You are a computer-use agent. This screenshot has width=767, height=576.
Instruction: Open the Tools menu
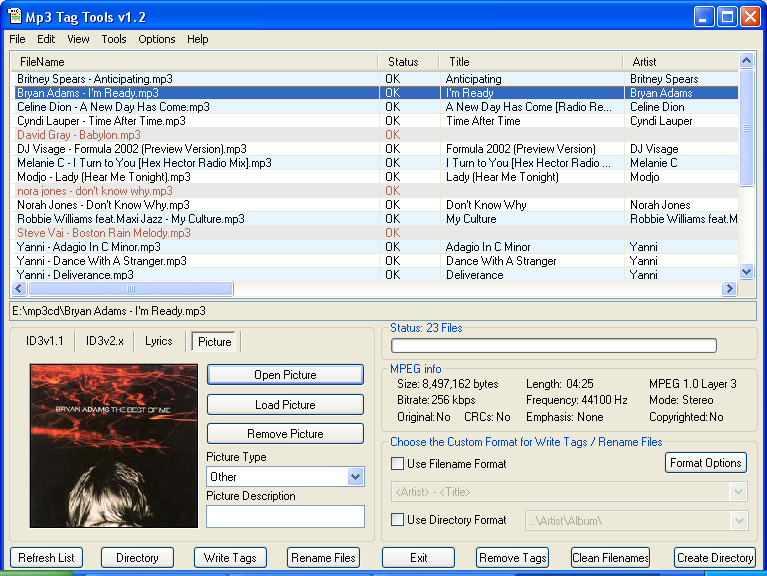click(113, 39)
